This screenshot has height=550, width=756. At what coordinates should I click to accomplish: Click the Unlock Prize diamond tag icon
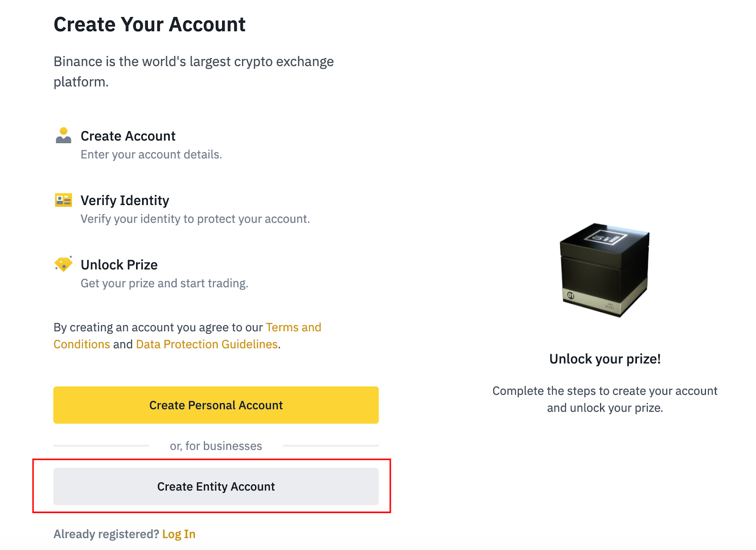[x=63, y=264]
